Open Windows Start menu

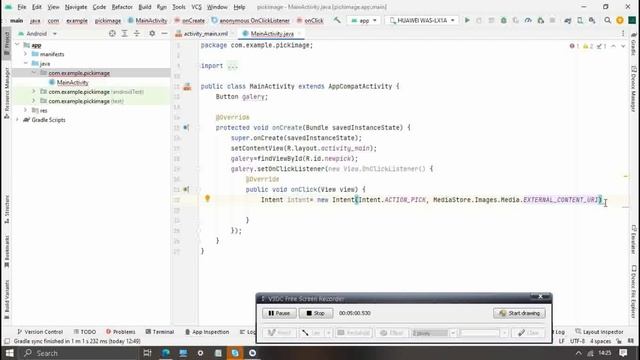click(9, 353)
